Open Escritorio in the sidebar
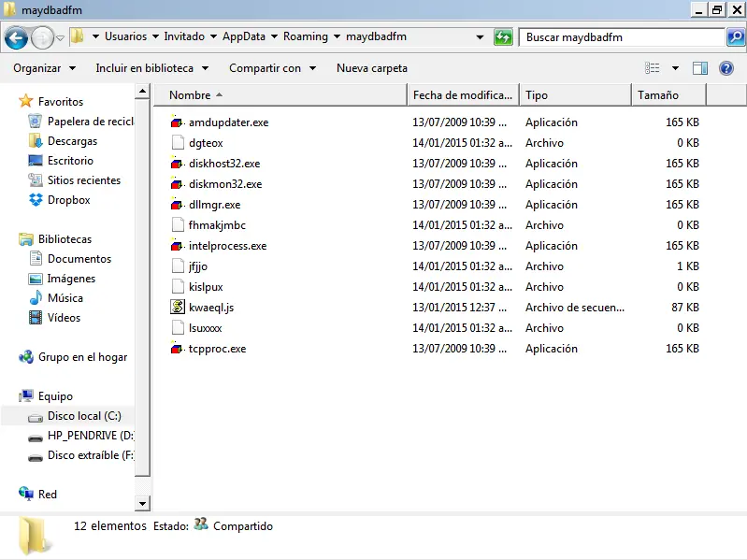The width and height of the screenshot is (747, 560). click(70, 161)
